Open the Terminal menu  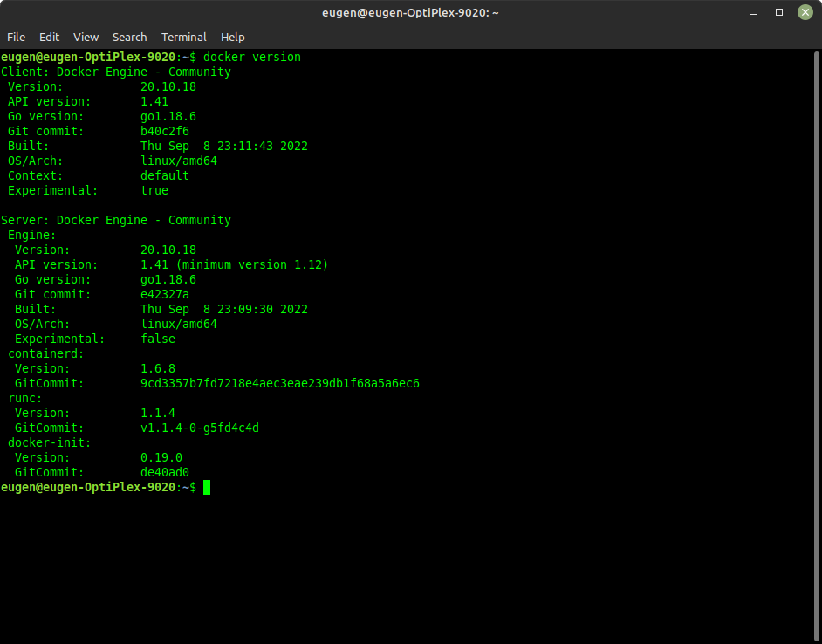[184, 37]
